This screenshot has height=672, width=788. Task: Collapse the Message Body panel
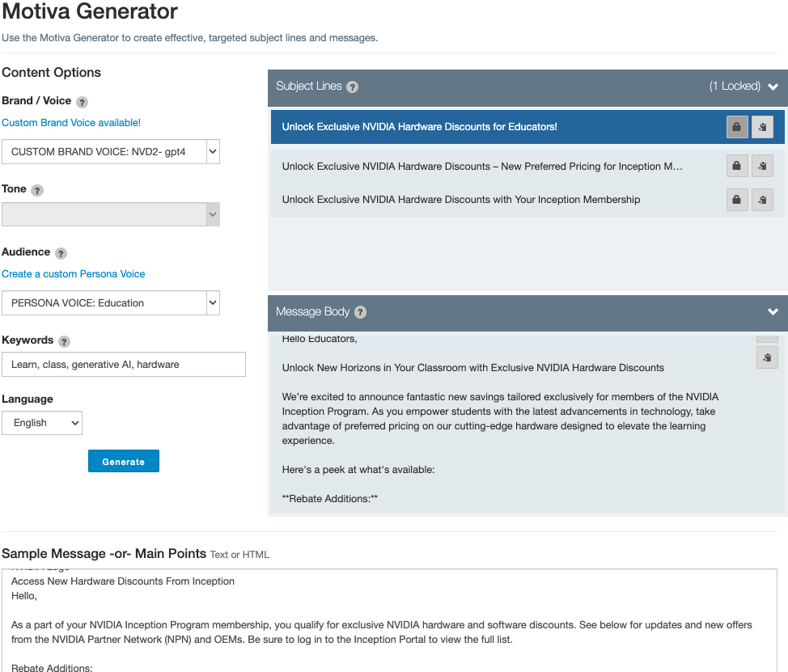coord(773,311)
